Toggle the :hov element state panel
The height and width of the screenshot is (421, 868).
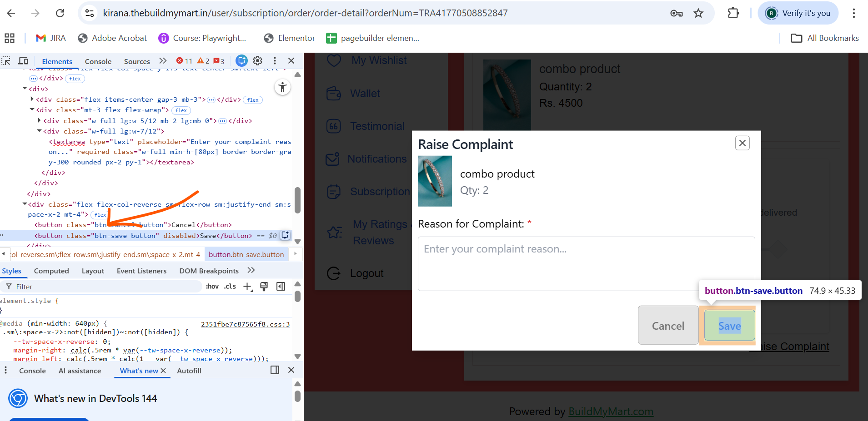pos(212,287)
